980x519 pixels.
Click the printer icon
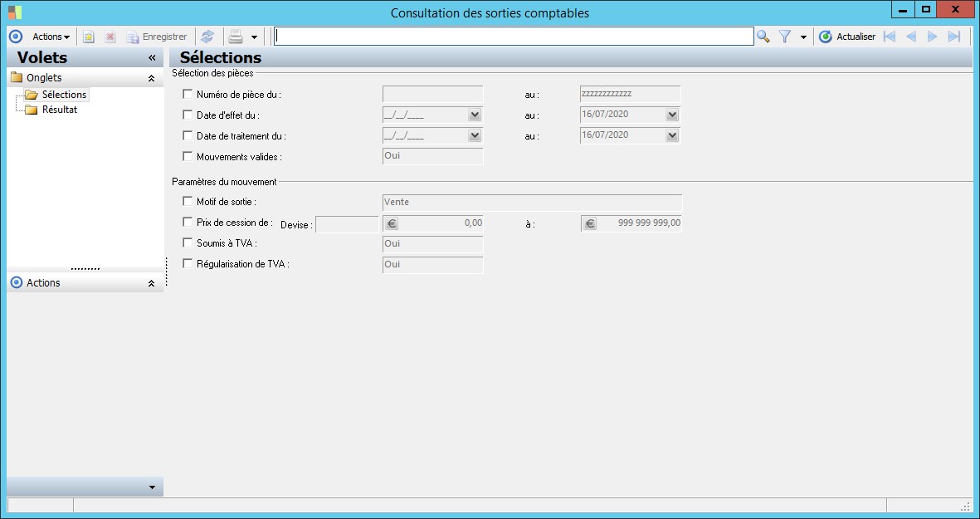236,37
